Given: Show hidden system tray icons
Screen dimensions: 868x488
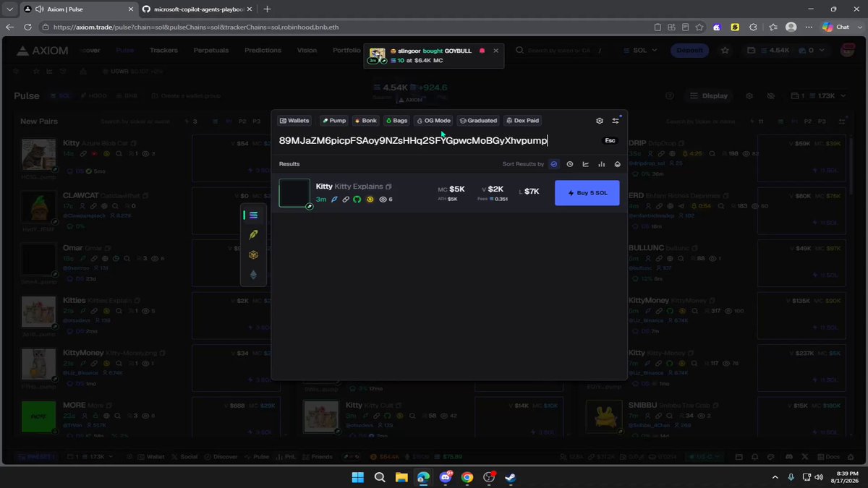Looking at the screenshot, I should [775, 477].
